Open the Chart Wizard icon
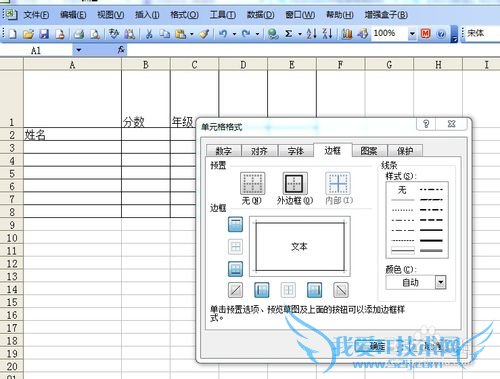Image resolution: width=500 pixels, height=379 pixels. 347,34
